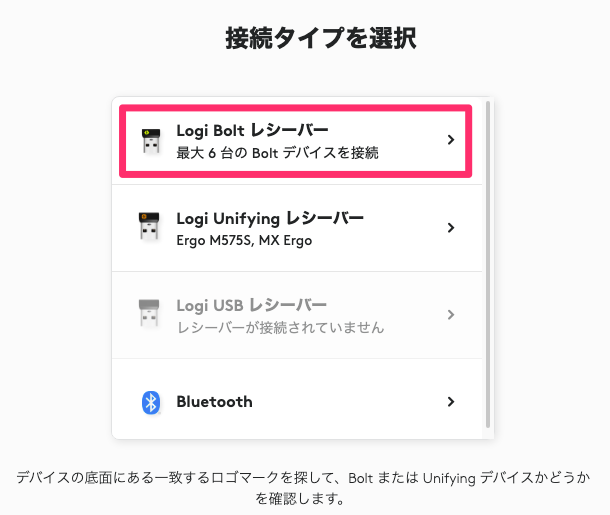Click the を確認します footer line
Screen dimensions: 610x515
(300, 498)
